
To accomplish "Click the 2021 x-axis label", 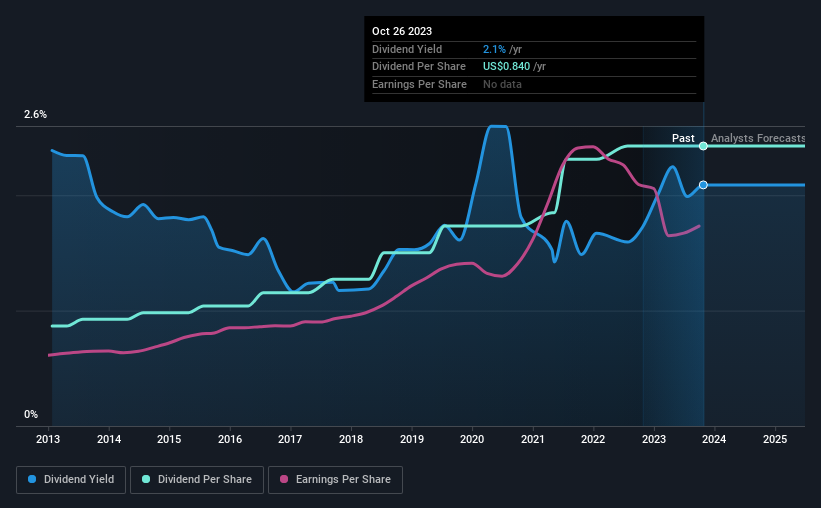I will [532, 439].
